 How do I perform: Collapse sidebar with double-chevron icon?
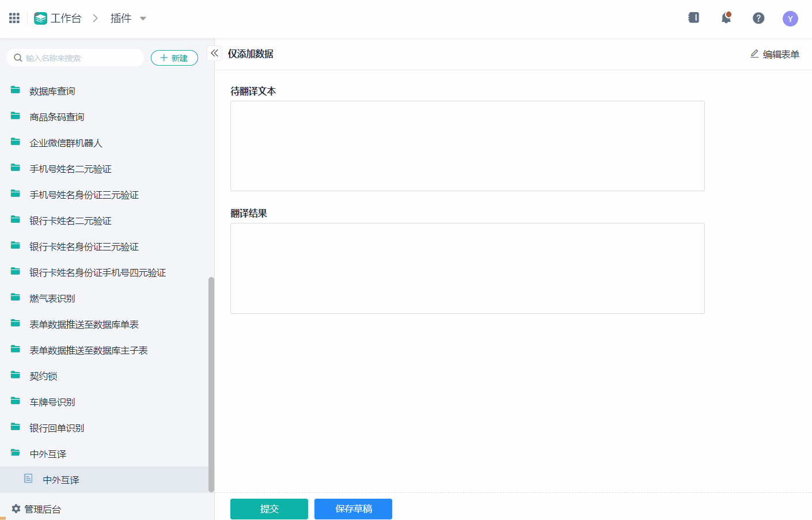point(214,53)
